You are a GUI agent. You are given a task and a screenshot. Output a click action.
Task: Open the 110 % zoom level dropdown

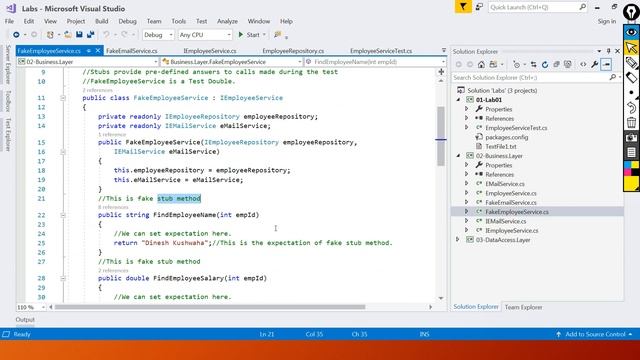[31, 307]
